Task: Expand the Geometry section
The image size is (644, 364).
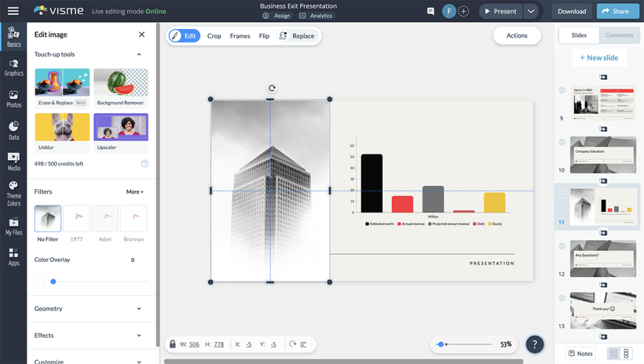Action: click(x=91, y=309)
